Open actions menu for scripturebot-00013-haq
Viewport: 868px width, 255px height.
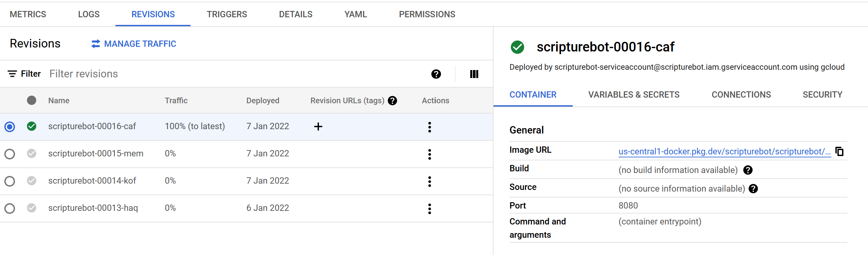tap(429, 209)
